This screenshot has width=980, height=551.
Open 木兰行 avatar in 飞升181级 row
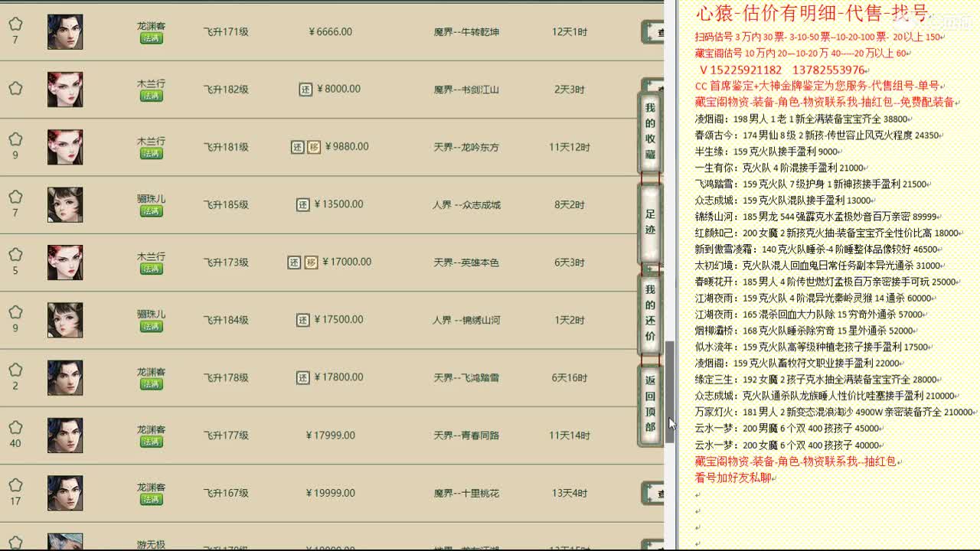click(x=65, y=147)
